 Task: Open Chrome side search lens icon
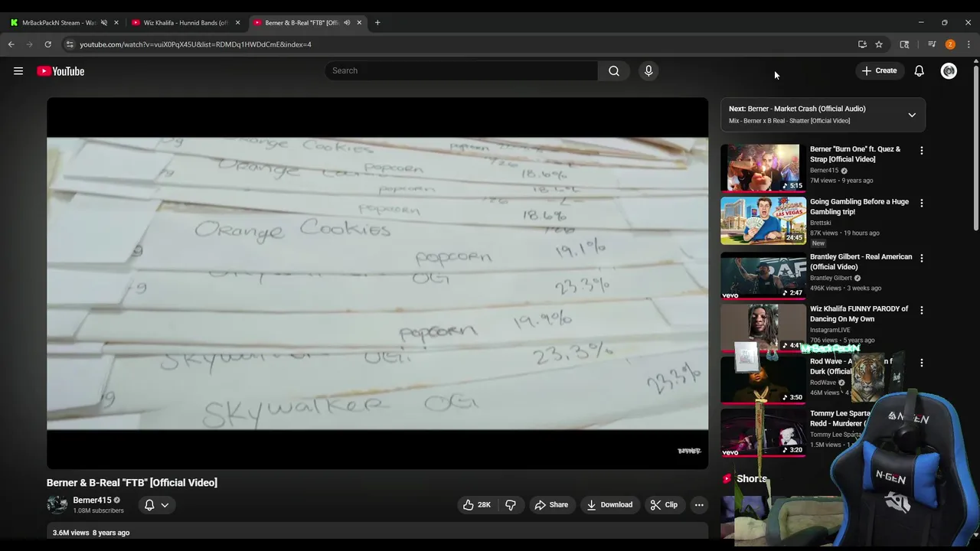coord(904,44)
